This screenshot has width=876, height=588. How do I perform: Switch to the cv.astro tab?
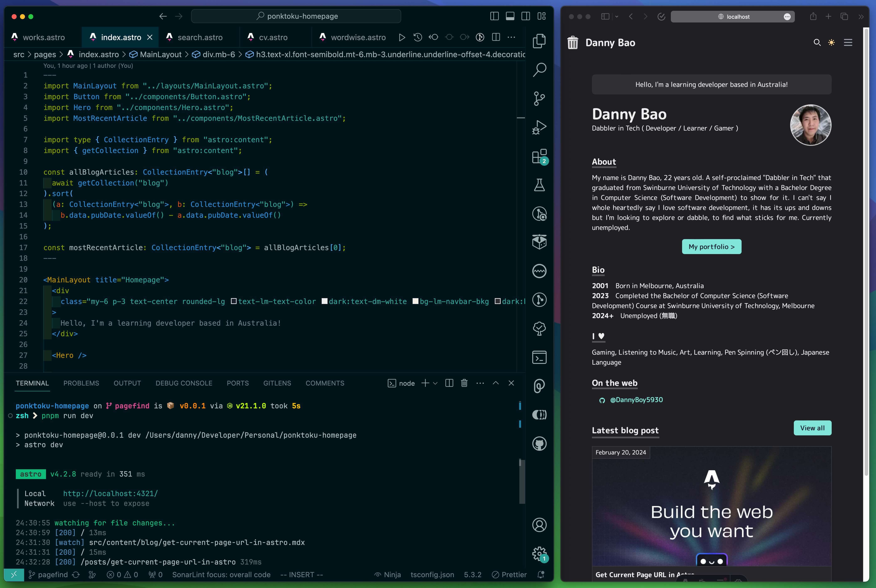(273, 37)
